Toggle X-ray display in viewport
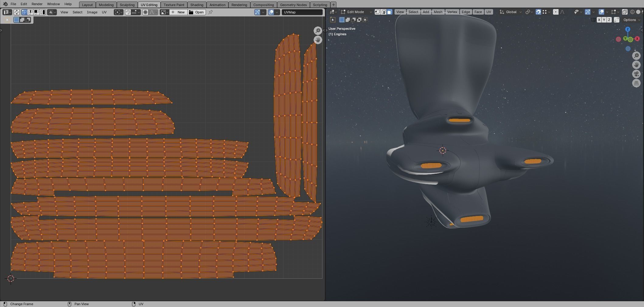This screenshot has width=644, height=307. (625, 12)
